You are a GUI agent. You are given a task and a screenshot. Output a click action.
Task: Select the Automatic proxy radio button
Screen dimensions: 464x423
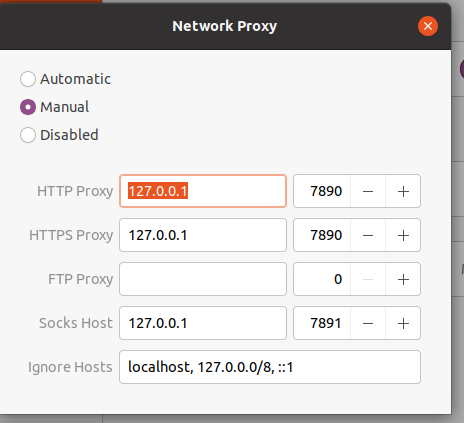coord(28,79)
